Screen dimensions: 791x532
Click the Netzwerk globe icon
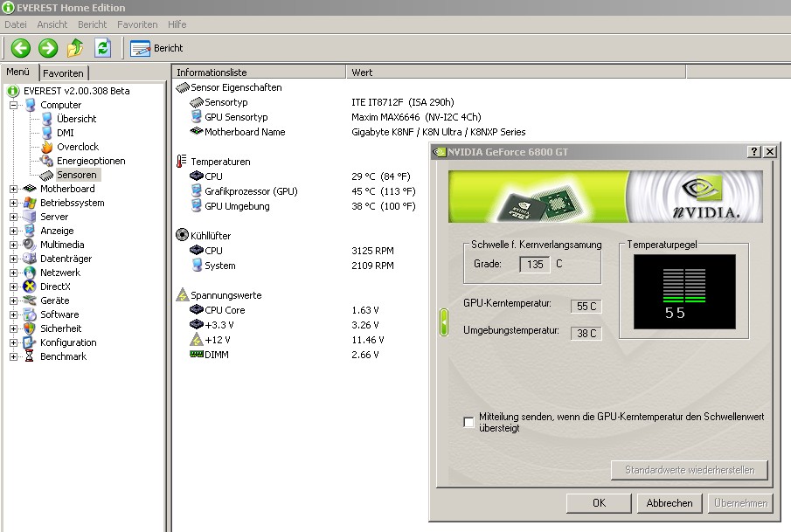30,273
